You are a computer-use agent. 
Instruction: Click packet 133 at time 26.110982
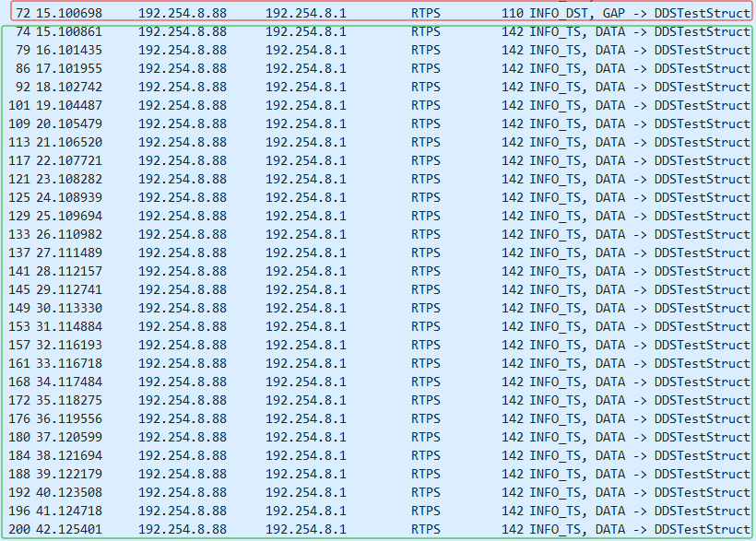tap(378, 234)
